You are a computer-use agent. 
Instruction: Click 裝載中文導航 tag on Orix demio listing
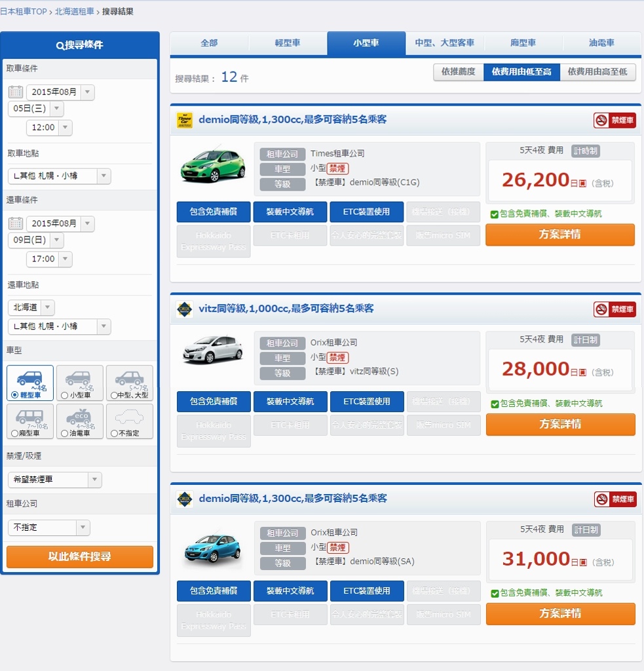290,591
